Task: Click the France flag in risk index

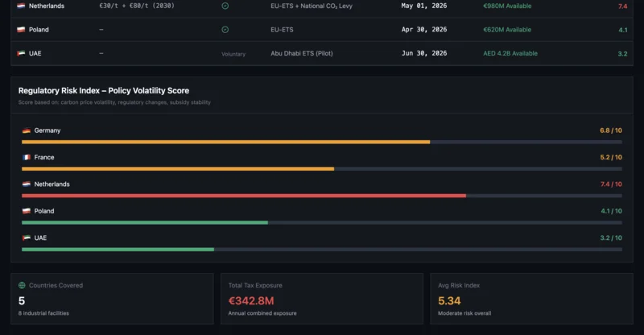Action: pos(26,158)
